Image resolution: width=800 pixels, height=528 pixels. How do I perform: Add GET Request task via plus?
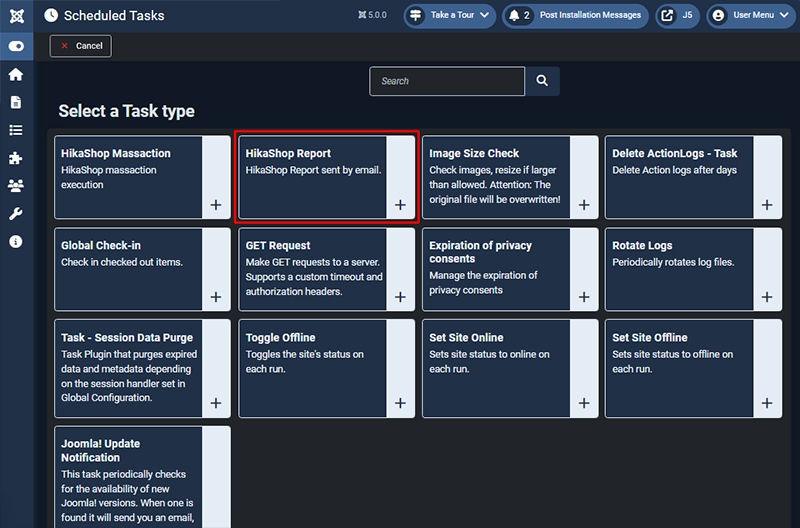pyautogui.click(x=401, y=297)
